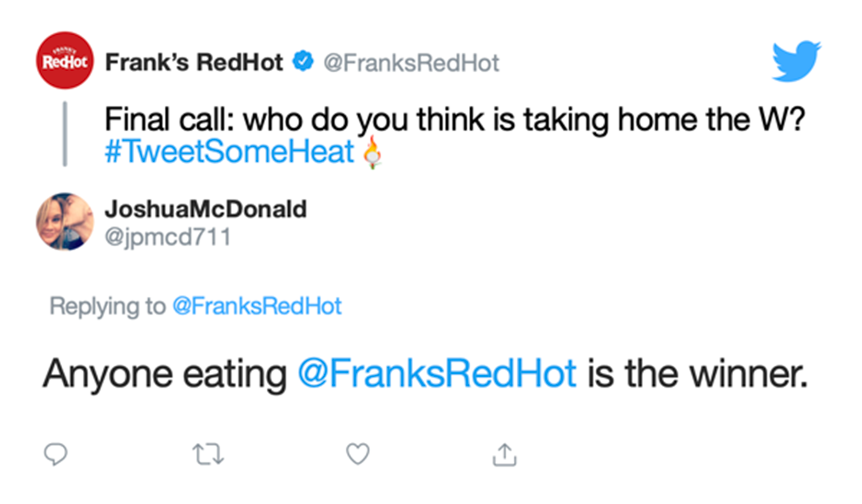Follow the @FranksRedHot link after "Replying to"
Image resolution: width=862 pixels, height=504 pixels.
click(257, 306)
